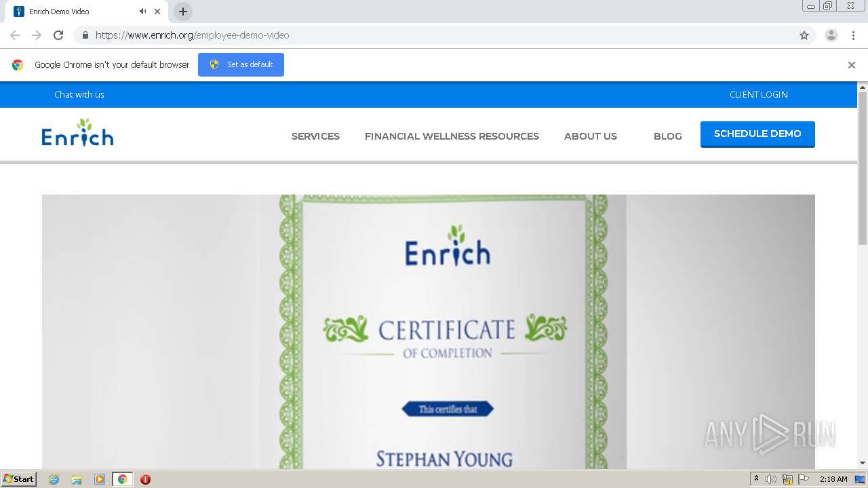Click the tray network icon
The width and height of the screenshot is (868, 488).
pyautogui.click(x=787, y=479)
